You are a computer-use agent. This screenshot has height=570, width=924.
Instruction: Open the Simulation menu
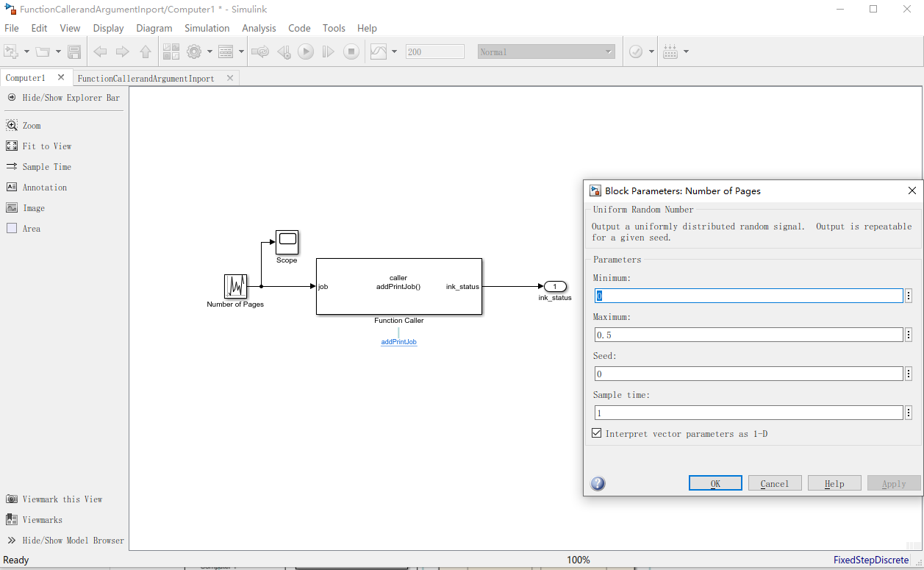tap(207, 28)
